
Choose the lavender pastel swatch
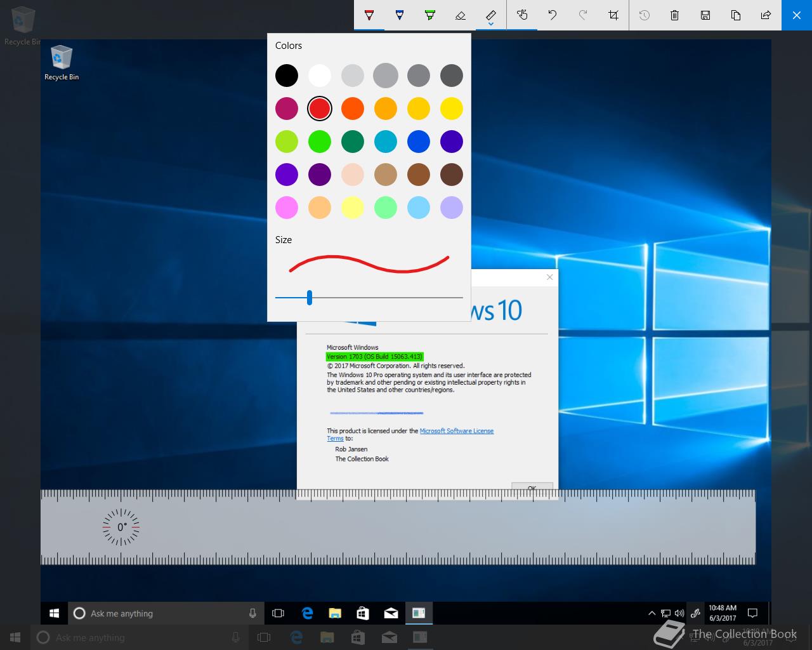(452, 208)
